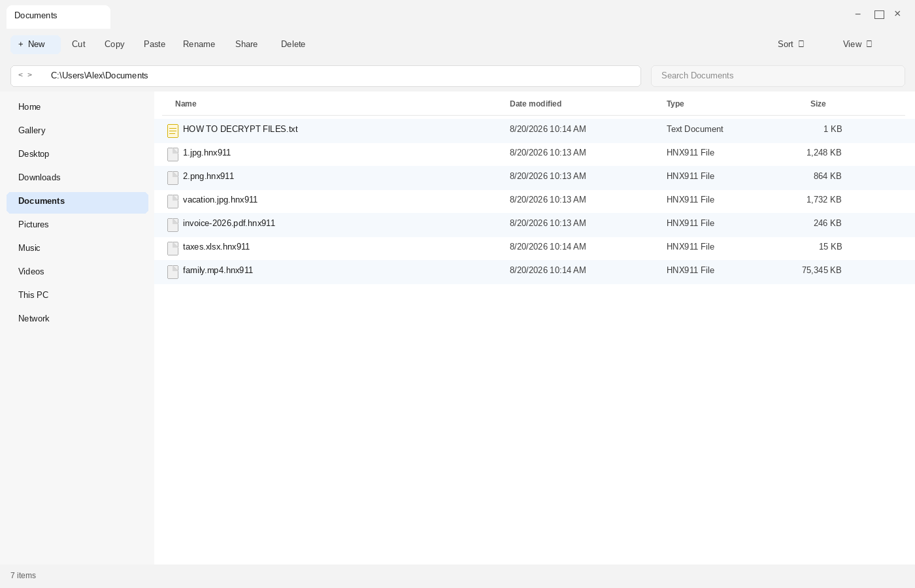Open the View dropdown

[x=857, y=44]
